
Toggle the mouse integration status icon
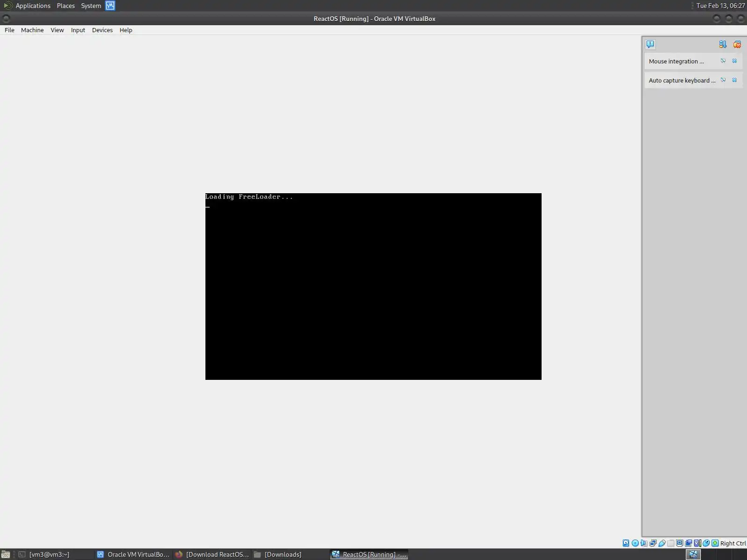click(706, 543)
